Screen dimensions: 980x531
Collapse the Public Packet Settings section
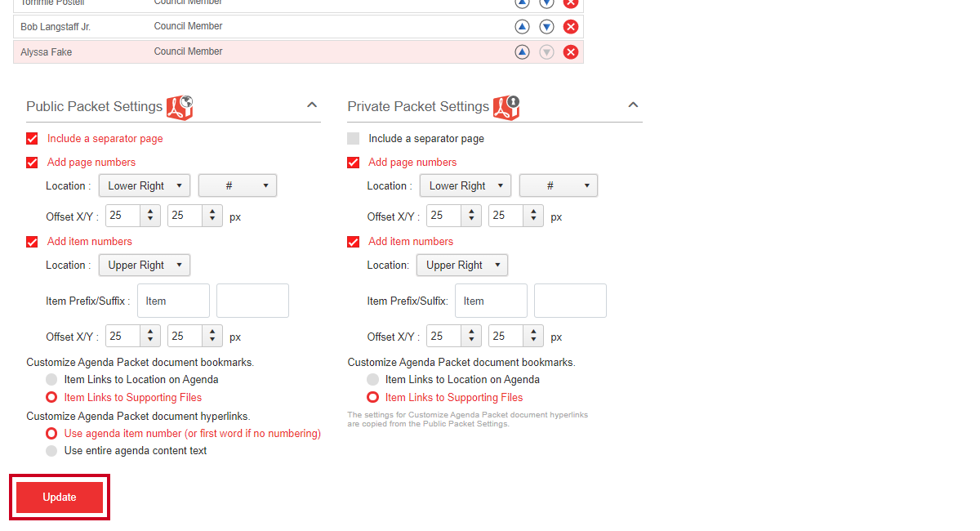tap(311, 105)
